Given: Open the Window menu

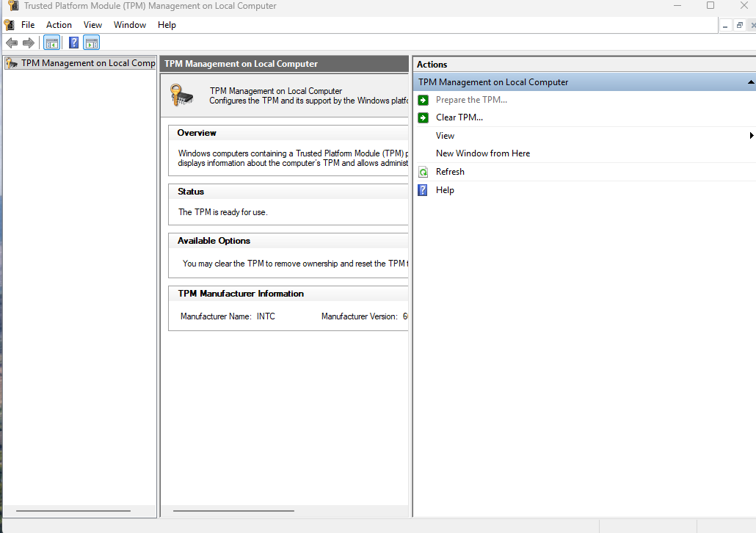Looking at the screenshot, I should [x=130, y=25].
